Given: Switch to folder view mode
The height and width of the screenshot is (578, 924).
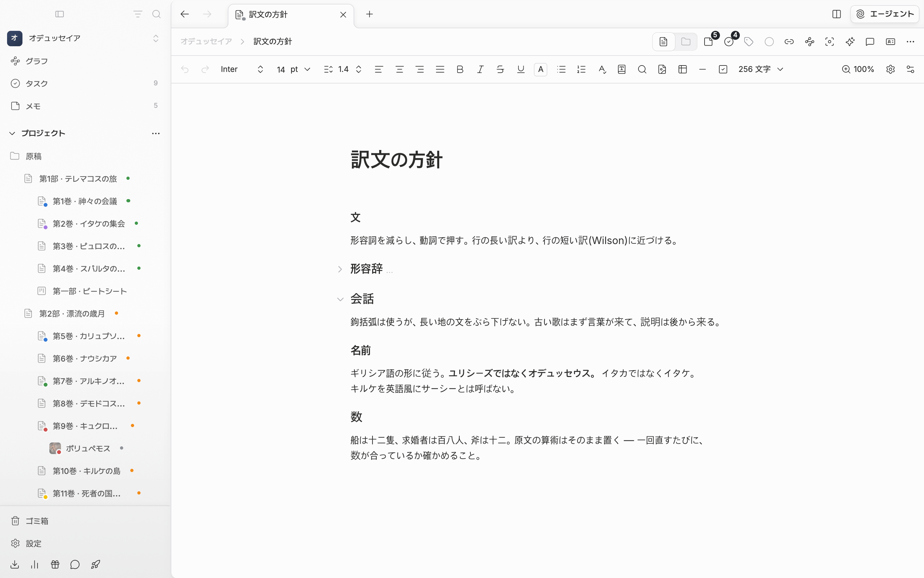Looking at the screenshot, I should point(686,42).
